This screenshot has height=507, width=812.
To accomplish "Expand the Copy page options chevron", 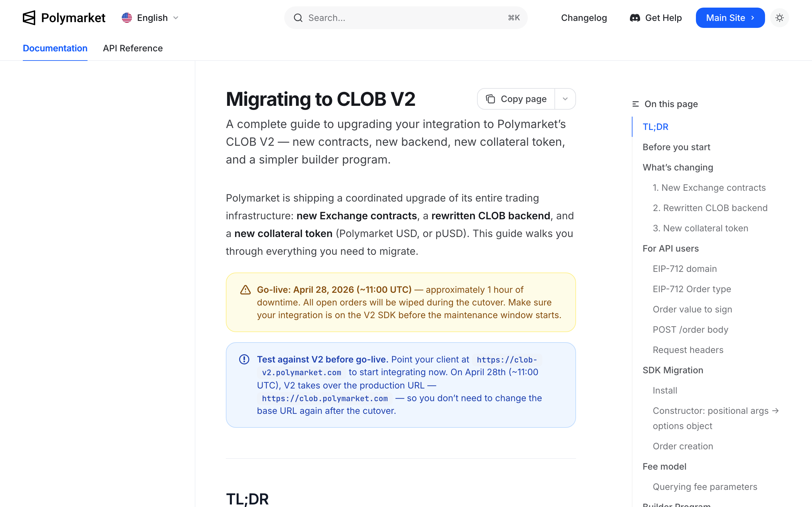I will 565,99.
